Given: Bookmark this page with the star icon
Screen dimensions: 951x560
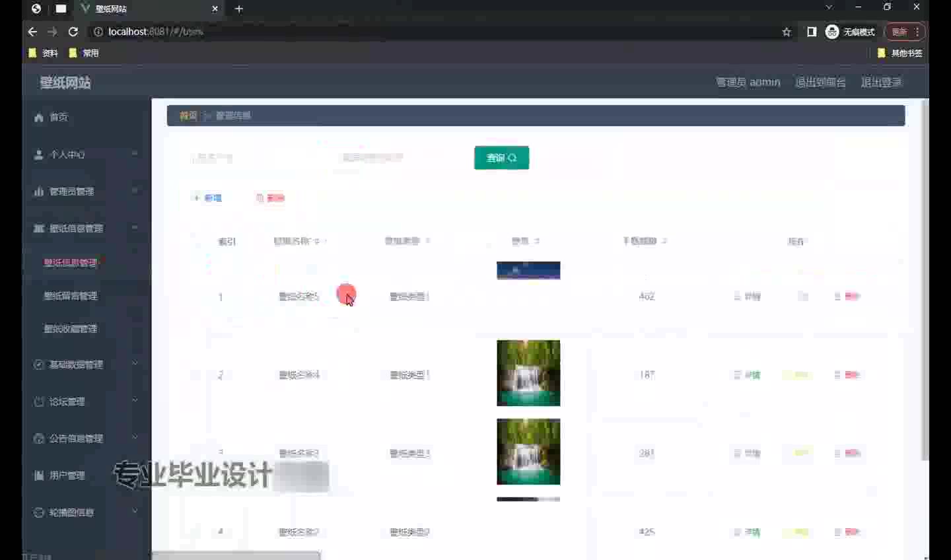Looking at the screenshot, I should [x=787, y=32].
